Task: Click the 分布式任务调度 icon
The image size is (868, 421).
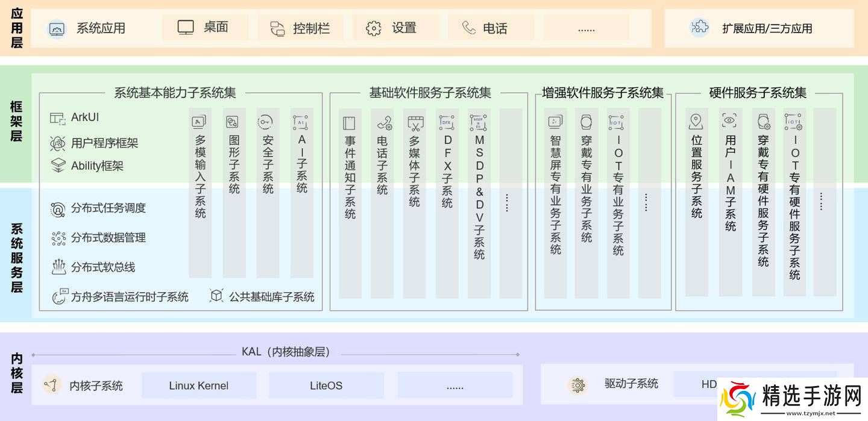Action: click(58, 209)
